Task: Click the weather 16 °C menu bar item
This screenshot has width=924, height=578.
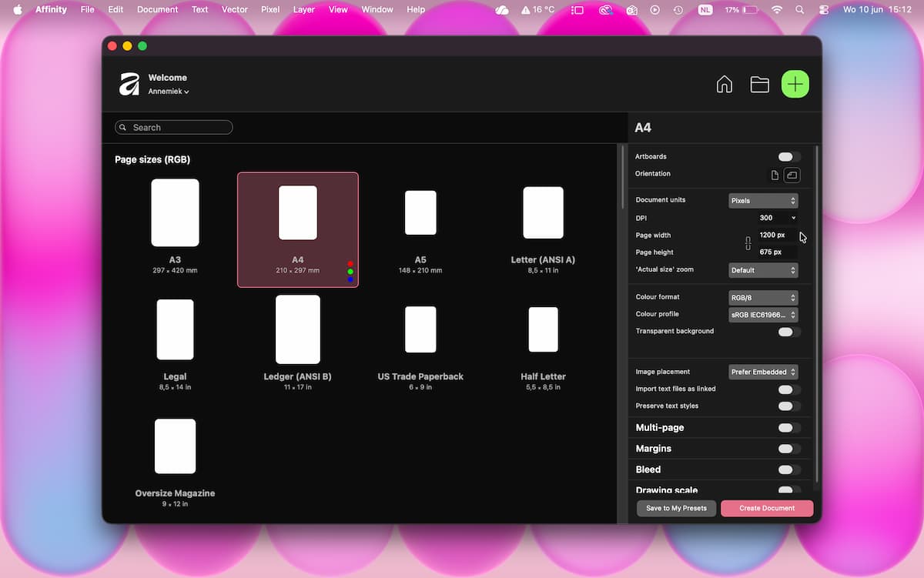Action: 537,10
